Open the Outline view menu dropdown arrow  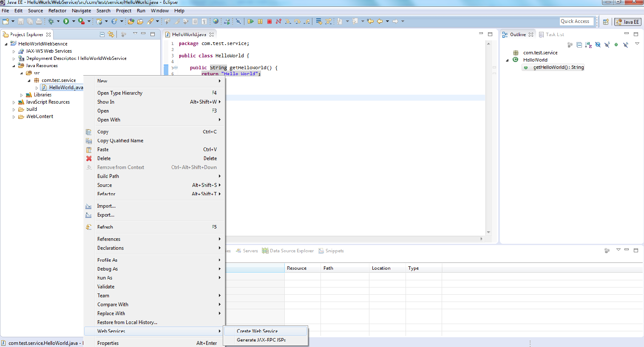pyautogui.click(x=637, y=44)
